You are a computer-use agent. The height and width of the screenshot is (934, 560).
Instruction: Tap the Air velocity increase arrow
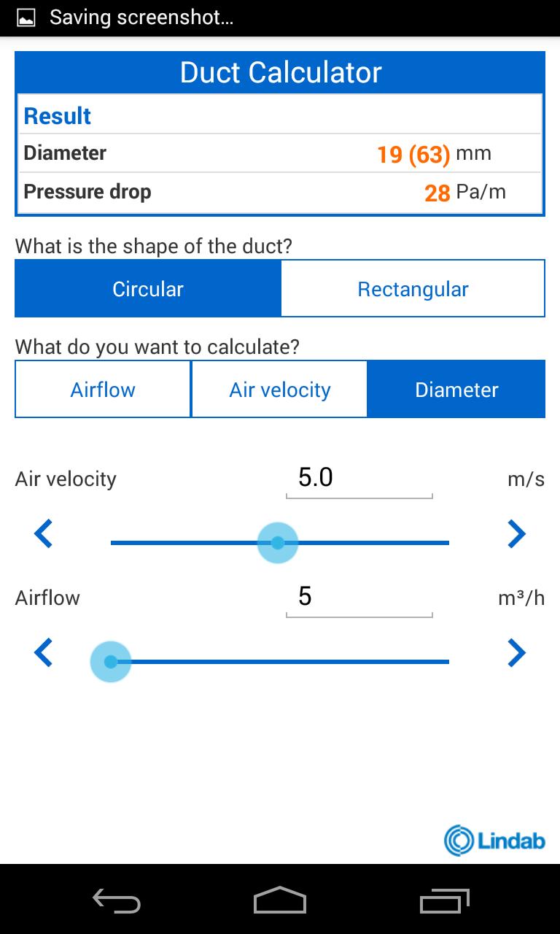pos(516,534)
